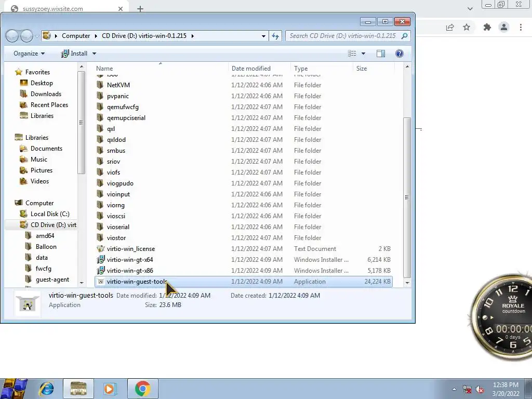Image resolution: width=532 pixels, height=399 pixels.
Task: Select the viogpudo folder row
Action: (244, 183)
